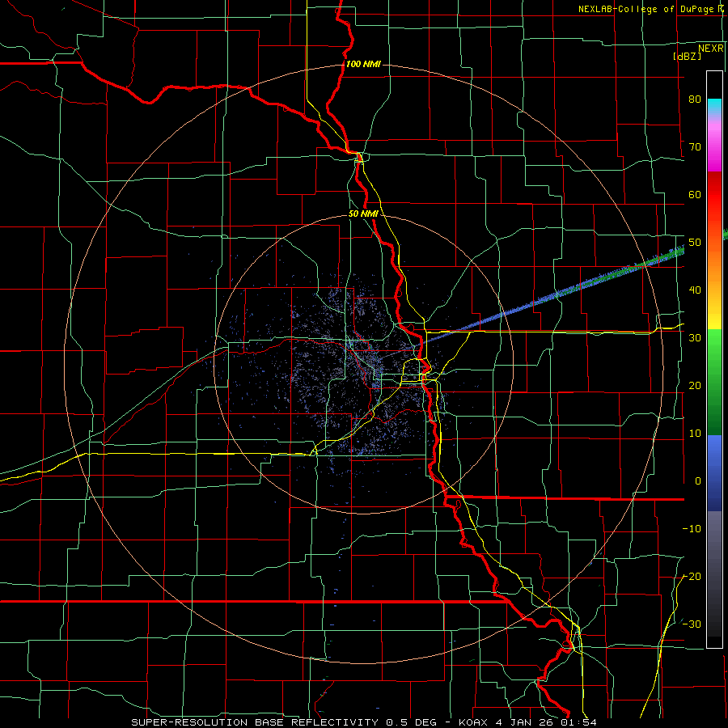Click the 100 NMI range ring label

click(363, 64)
